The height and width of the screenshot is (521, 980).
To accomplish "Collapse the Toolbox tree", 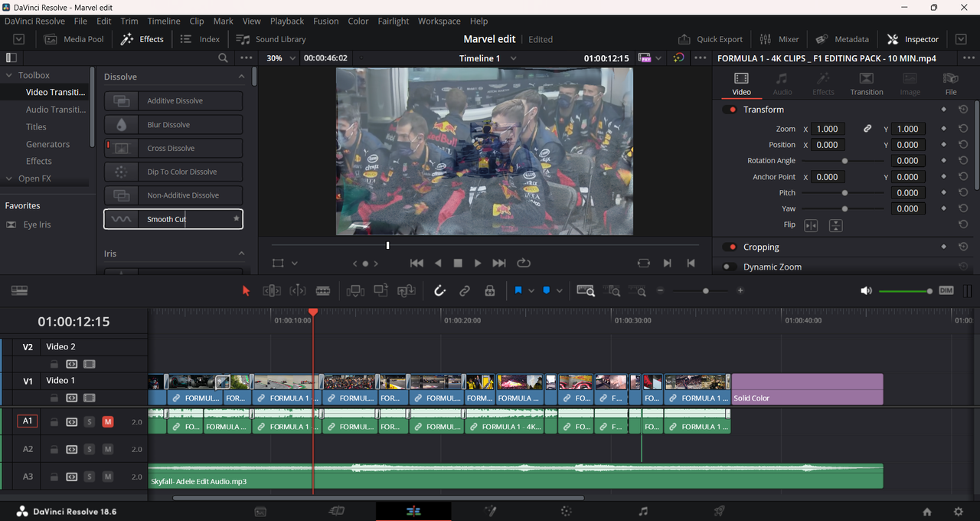I will click(9, 75).
